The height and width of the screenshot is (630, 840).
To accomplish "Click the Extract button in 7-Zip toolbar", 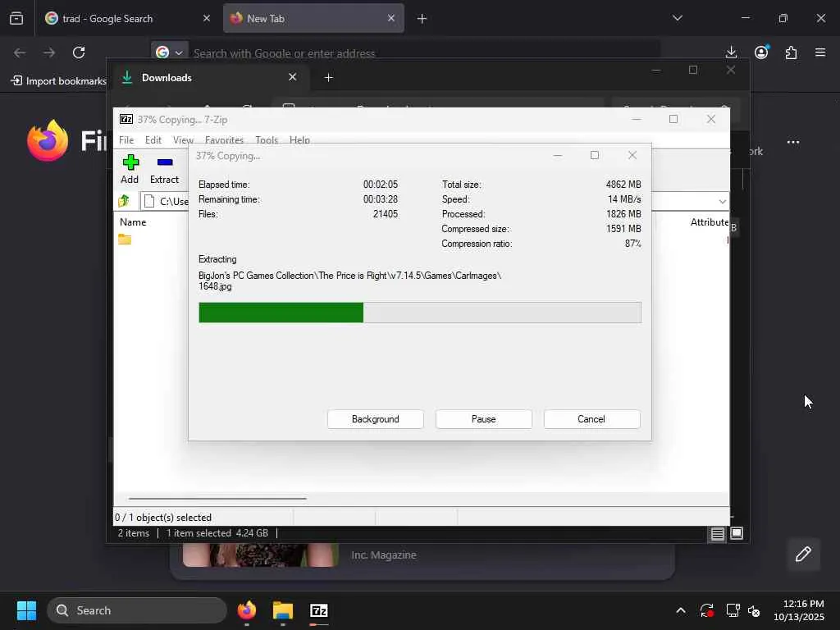I will (164, 169).
